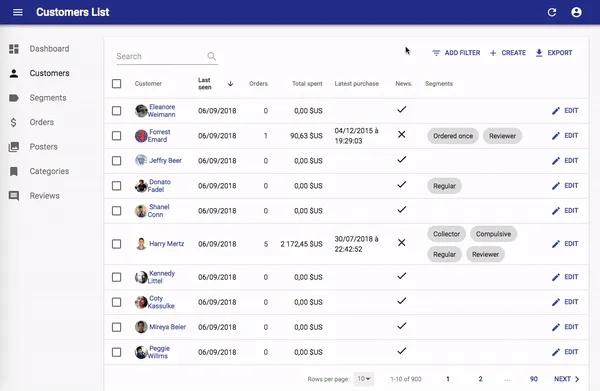This screenshot has height=391, width=600.
Task: Open the Add Filter menu
Action: tap(456, 53)
